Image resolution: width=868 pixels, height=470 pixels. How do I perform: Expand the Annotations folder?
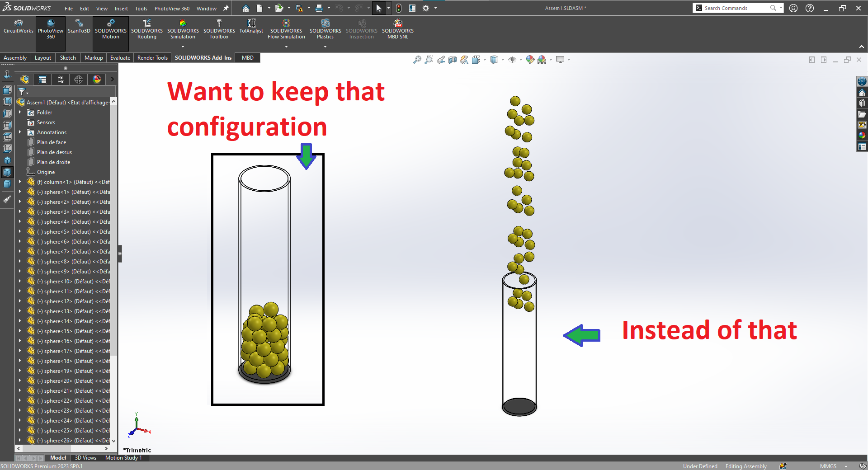click(x=19, y=132)
